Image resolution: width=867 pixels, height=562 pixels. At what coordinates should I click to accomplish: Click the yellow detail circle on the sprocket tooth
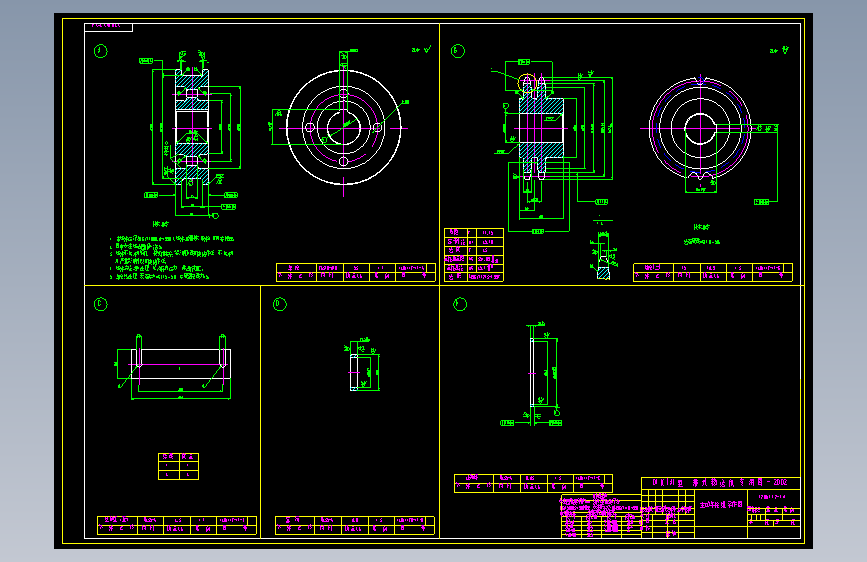point(527,83)
